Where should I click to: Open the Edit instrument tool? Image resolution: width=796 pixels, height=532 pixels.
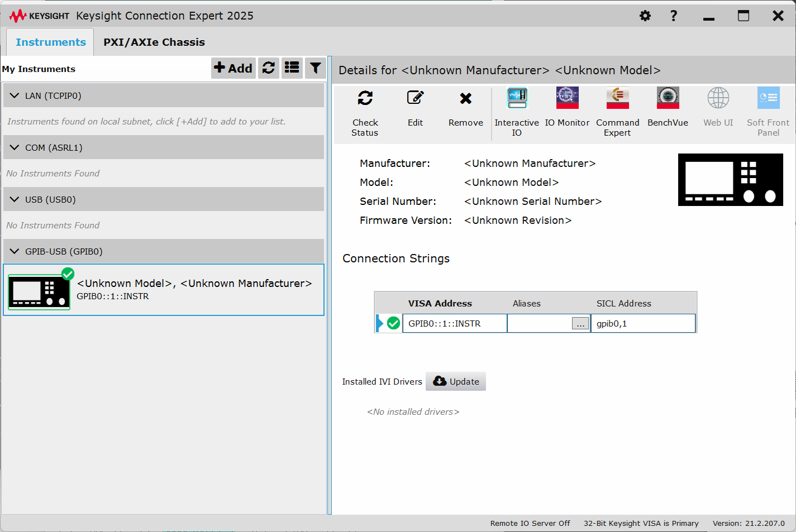click(x=415, y=99)
